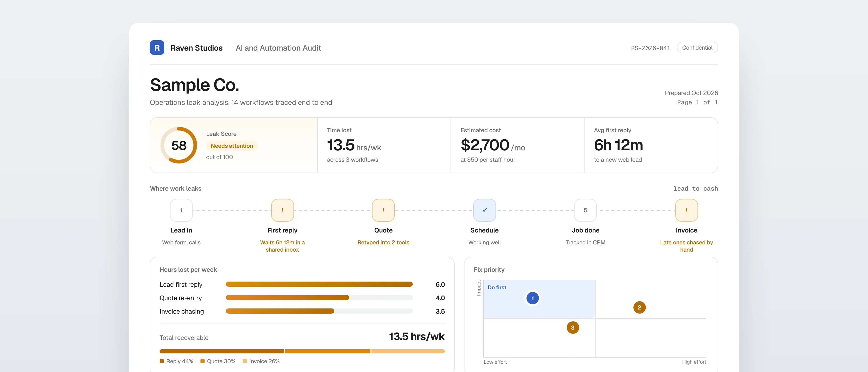Click the Leak Score 58 gauge ring
This screenshot has height=372, width=868.
179,145
